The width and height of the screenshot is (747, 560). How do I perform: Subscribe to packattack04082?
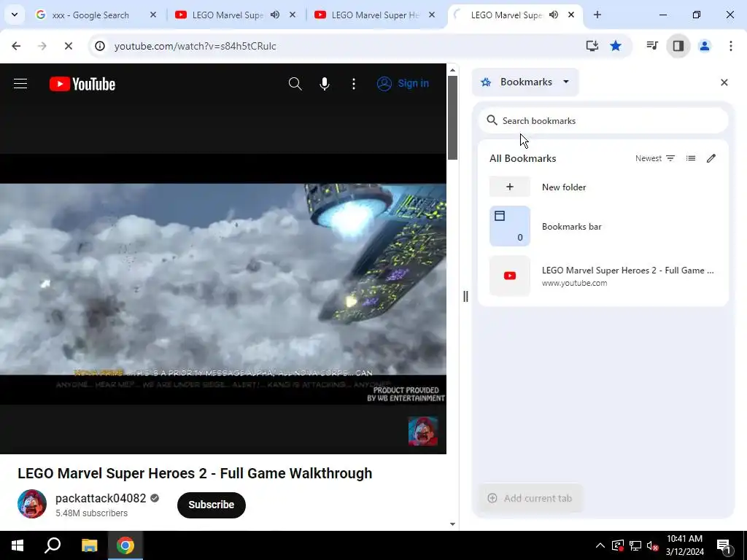pyautogui.click(x=212, y=505)
